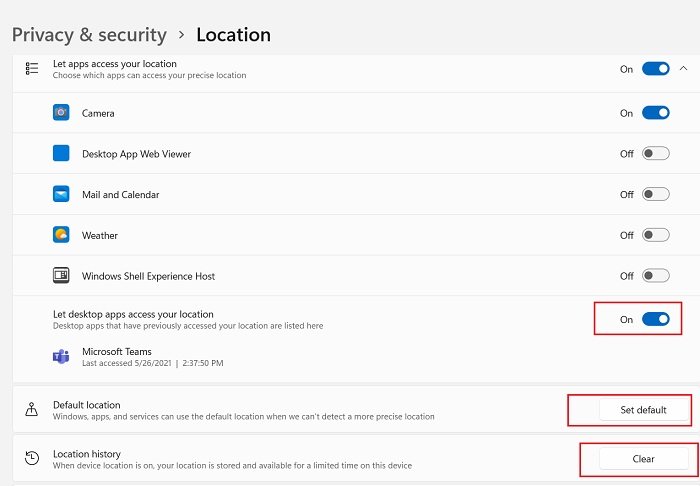Viewport: 700px width, 486px height.
Task: Click the Microsoft Teams icon
Action: click(x=61, y=356)
